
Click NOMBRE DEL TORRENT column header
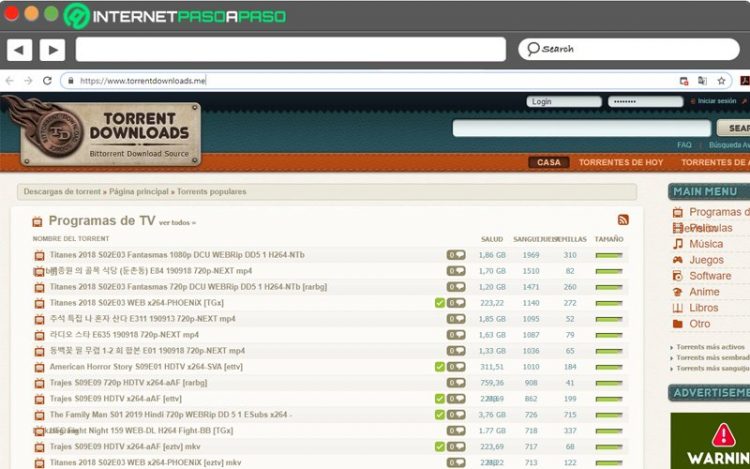pyautogui.click(x=71, y=239)
